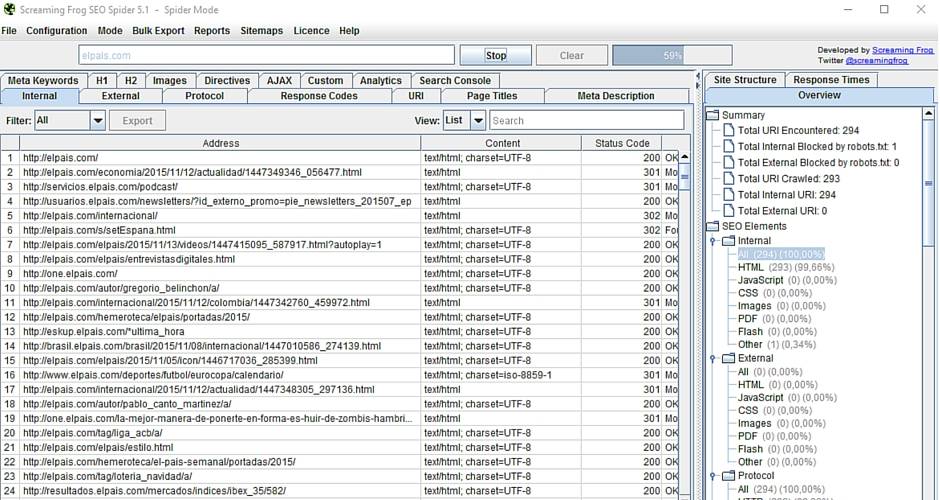940x500 pixels.
Task: Click the URL field containing elpais.com
Action: tap(267, 55)
